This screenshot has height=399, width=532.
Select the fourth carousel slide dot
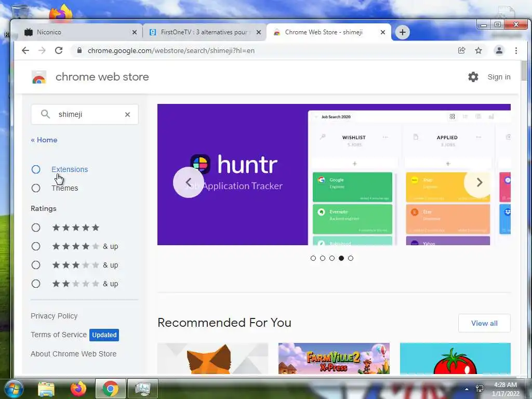click(341, 258)
